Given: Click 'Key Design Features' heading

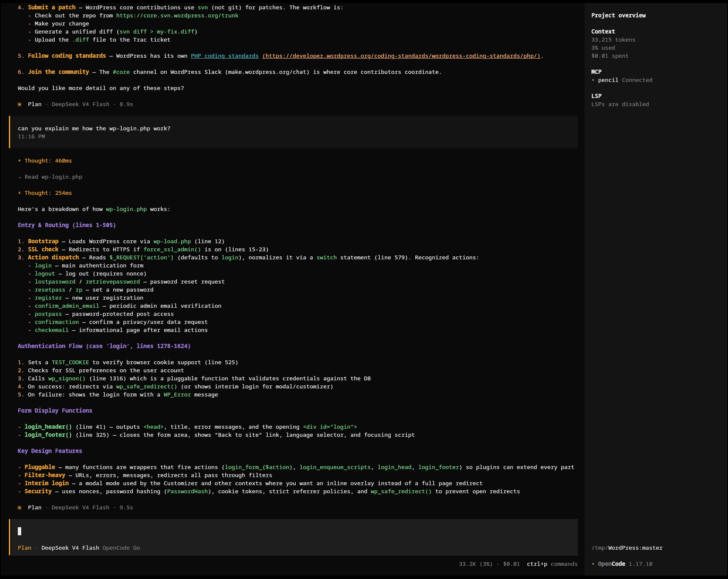Looking at the screenshot, I should [x=50, y=451].
